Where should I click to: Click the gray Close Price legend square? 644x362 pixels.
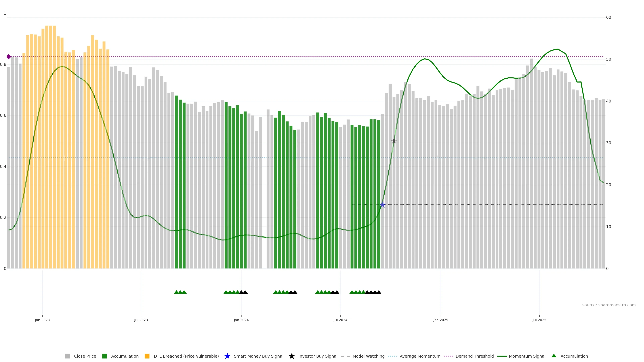tap(67, 356)
